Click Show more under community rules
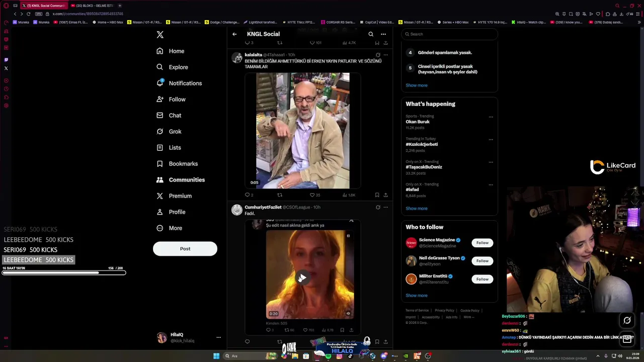The height and width of the screenshot is (362, 644). (x=417, y=85)
